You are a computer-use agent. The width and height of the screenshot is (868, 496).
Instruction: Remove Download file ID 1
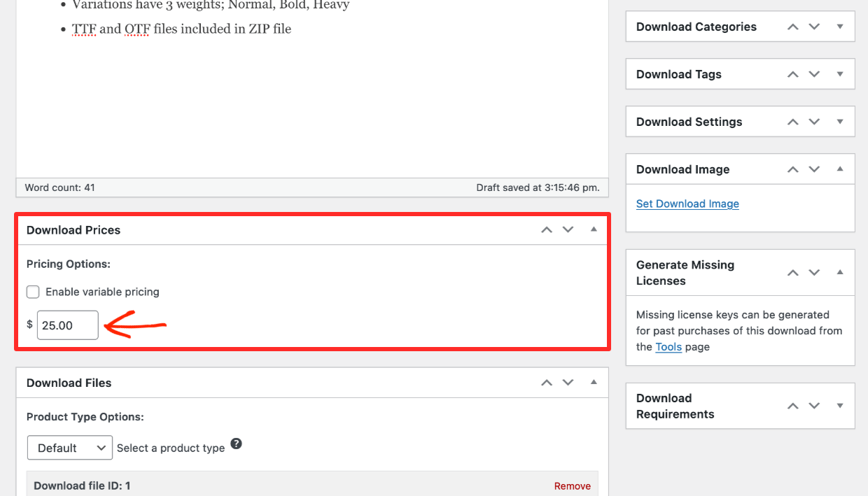(573, 486)
